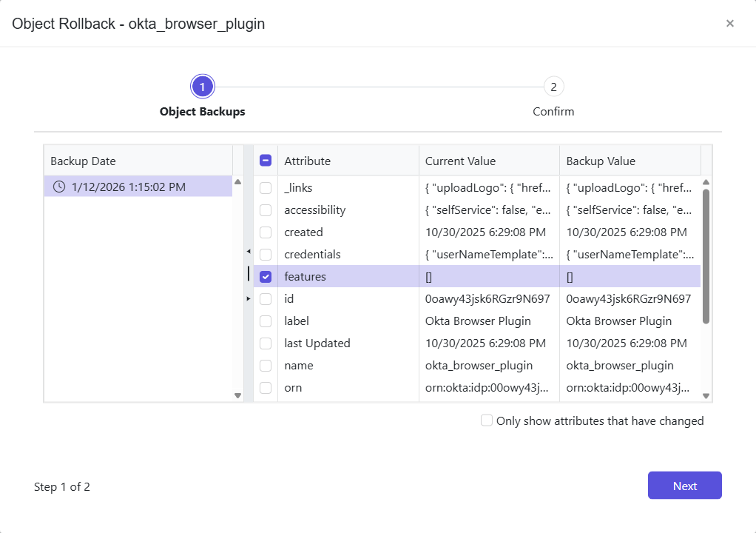This screenshot has height=533, width=756.
Task: Click the scroll-up arrow of the attribute table
Action: tap(704, 181)
